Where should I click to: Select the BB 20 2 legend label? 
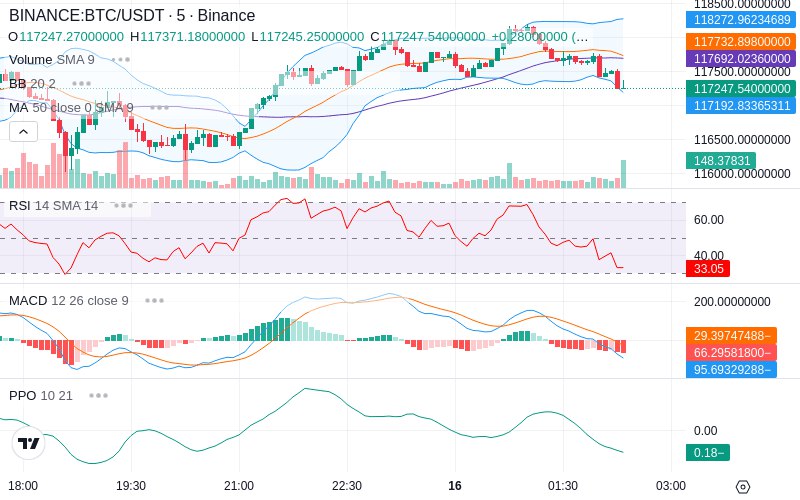(32, 84)
